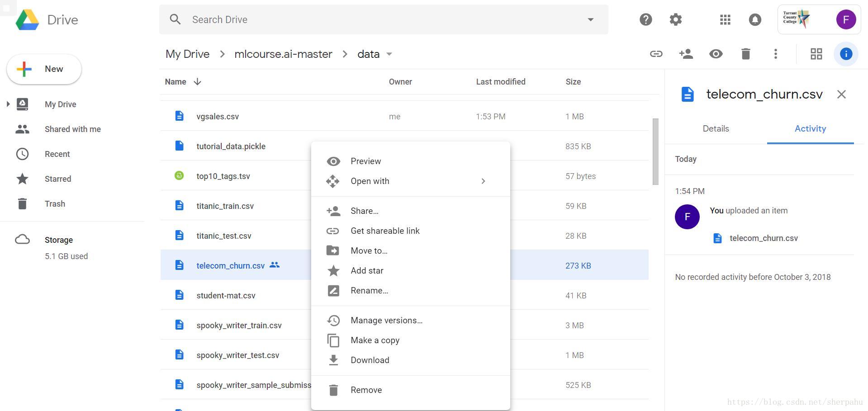Choose Share… from the context menu
Viewport: 868px width, 411px height.
click(x=410, y=211)
